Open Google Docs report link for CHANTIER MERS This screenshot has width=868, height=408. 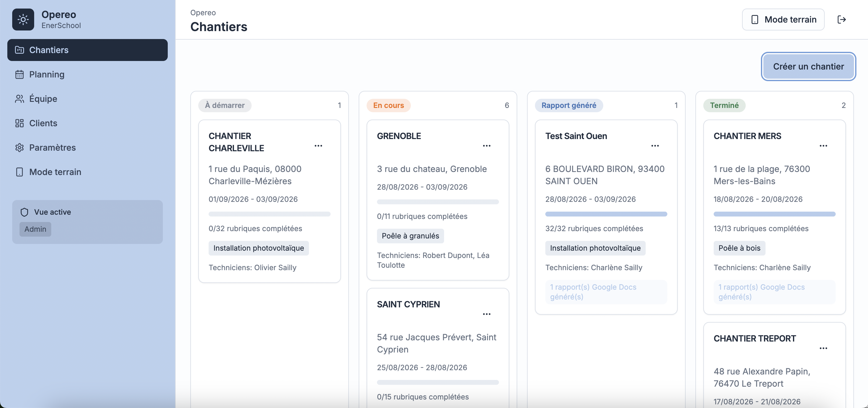tap(774, 292)
